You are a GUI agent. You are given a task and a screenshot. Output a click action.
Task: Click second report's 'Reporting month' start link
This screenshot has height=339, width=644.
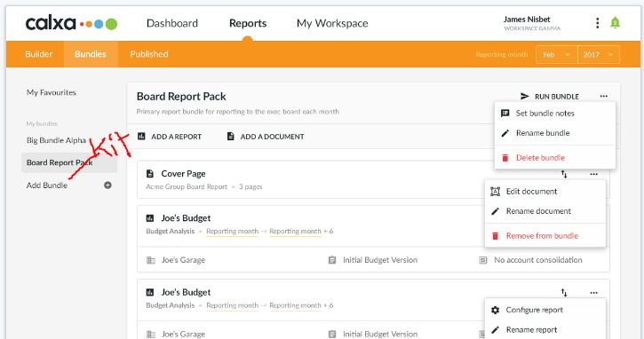(233, 306)
